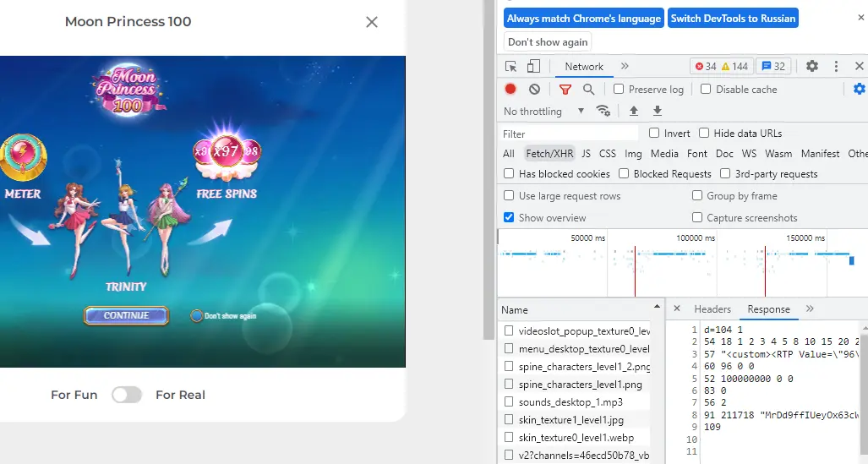The height and width of the screenshot is (464, 868).
Task: Select request spine_characters_level1.png
Action: (580, 385)
